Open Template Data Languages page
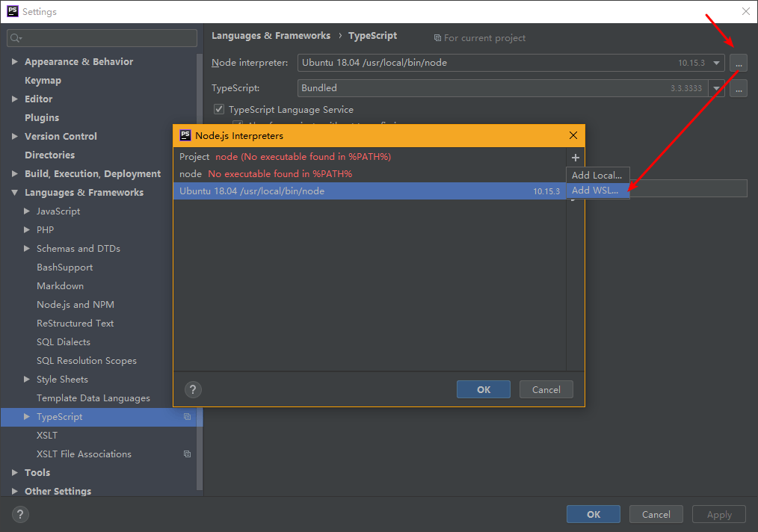Viewport: 758px width, 532px height. click(x=93, y=398)
